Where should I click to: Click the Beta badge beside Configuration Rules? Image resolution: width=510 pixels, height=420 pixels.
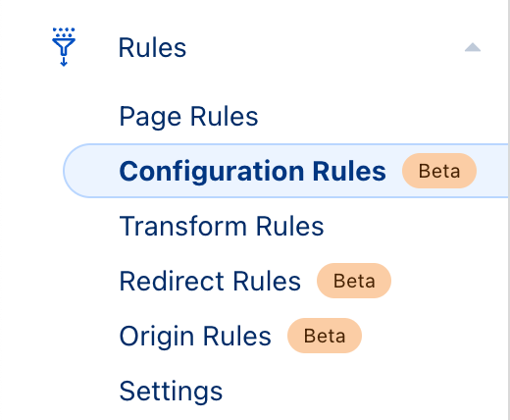(439, 171)
